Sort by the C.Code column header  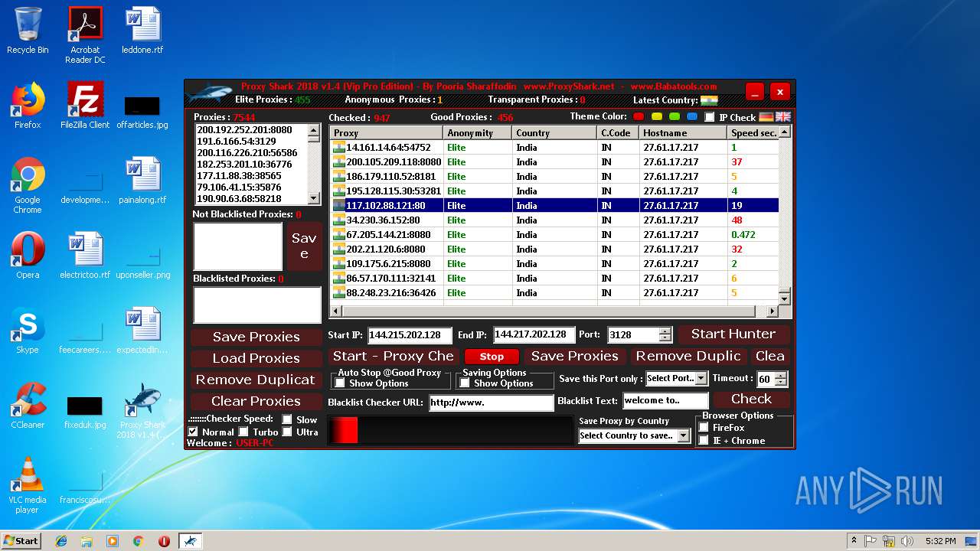pyautogui.click(x=618, y=133)
